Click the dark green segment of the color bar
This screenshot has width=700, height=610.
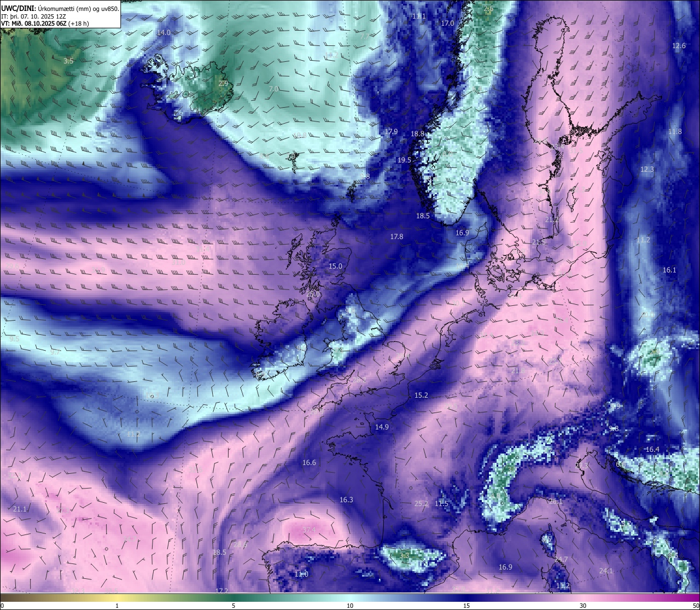(234, 597)
